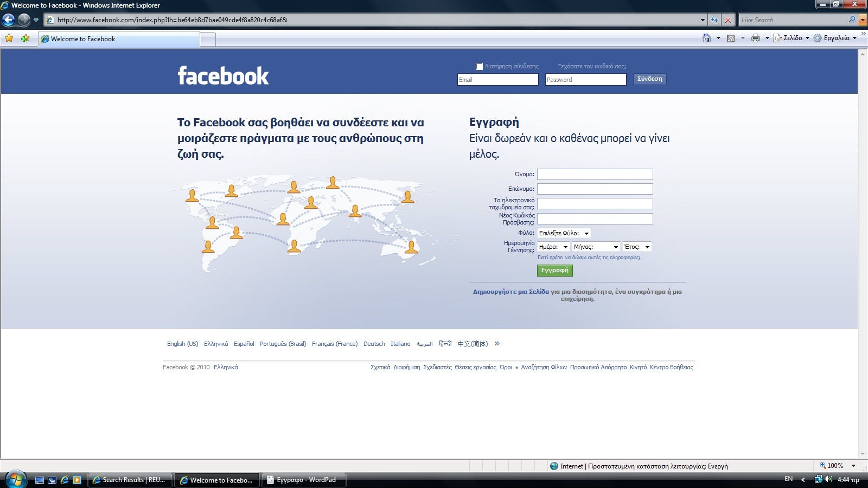The height and width of the screenshot is (488, 868).
Task: Click the Νέος Κωδικός Πρόσβασης field
Action: (595, 219)
